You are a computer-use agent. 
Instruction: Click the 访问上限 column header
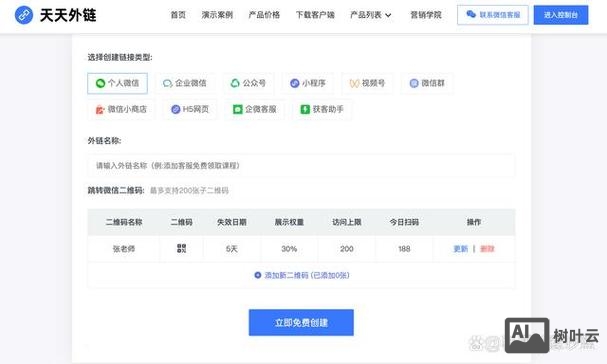coord(346,222)
